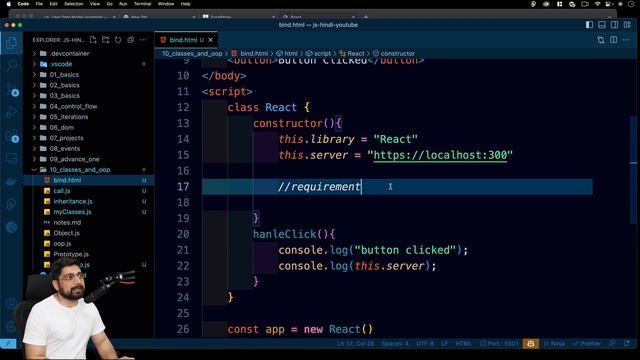Create a new folder in Explorer

pyautogui.click(x=106, y=40)
